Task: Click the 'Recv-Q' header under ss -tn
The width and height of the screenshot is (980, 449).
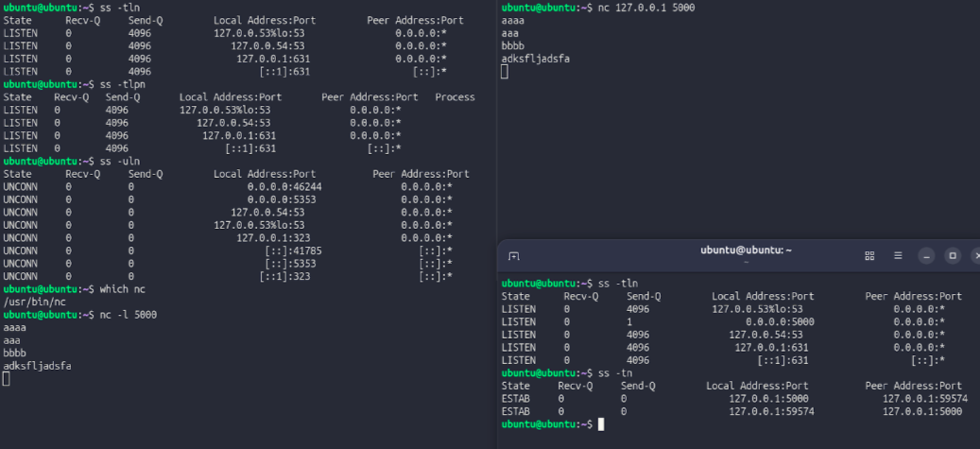Action: tap(575, 386)
